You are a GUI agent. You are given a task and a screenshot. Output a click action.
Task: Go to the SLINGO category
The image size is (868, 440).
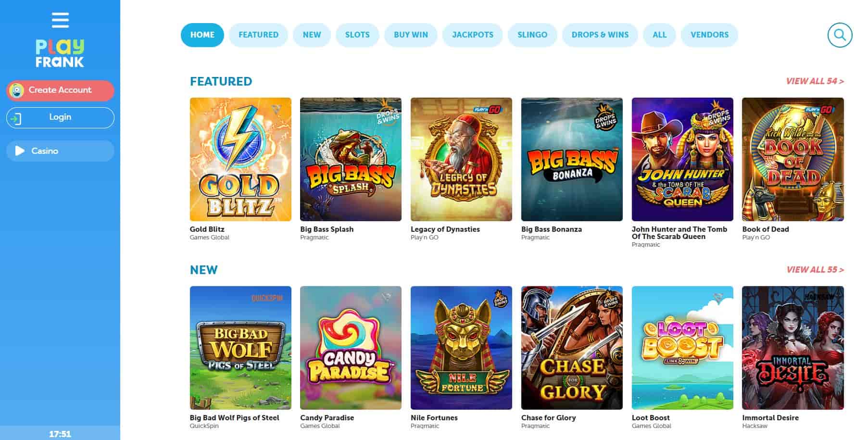point(532,35)
